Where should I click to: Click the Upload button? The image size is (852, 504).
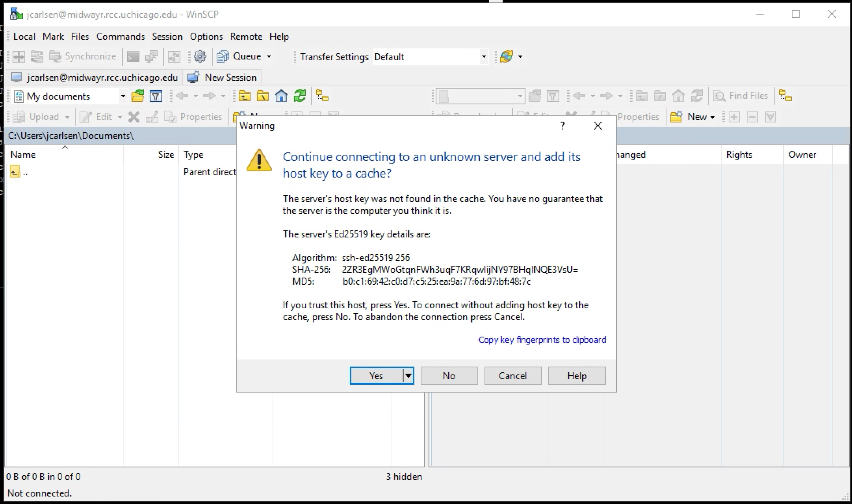tap(36, 117)
